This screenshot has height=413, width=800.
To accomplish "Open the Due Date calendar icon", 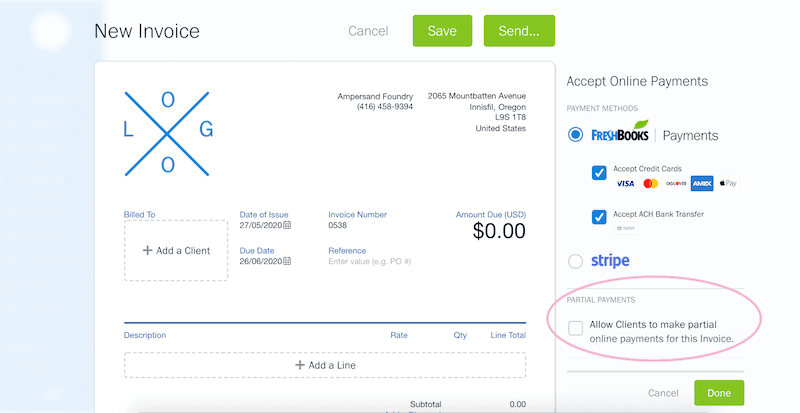I will coord(287,261).
